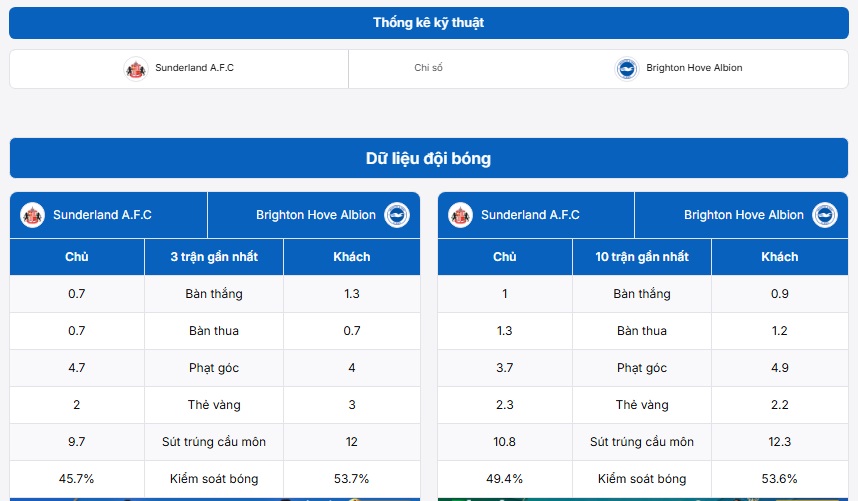
Task: Click 'Sunderland A.F.C' team name in 3-match table
Action: (102, 215)
